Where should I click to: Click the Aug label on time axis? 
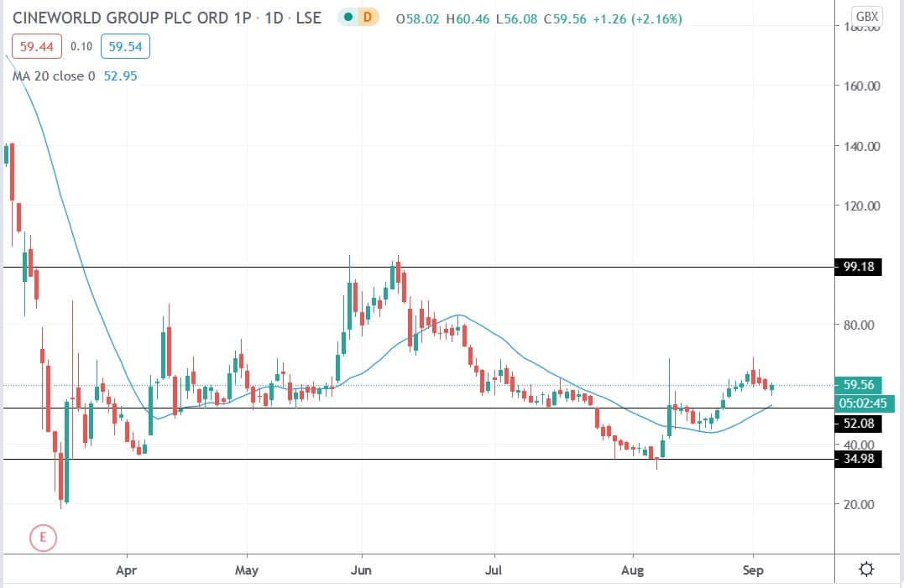[x=632, y=570]
